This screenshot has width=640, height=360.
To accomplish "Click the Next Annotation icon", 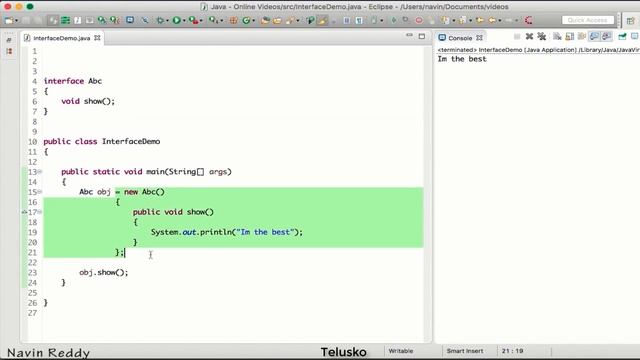I will point(445,20).
